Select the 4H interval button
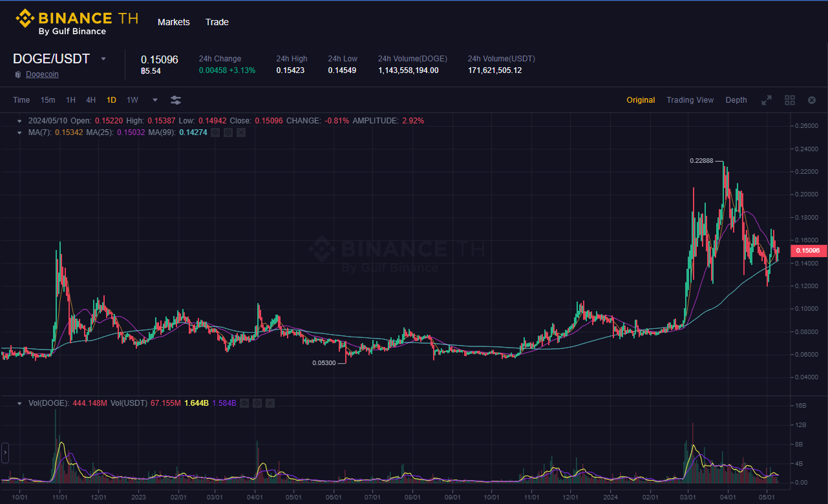Viewport: 828px width, 504px height. click(91, 100)
